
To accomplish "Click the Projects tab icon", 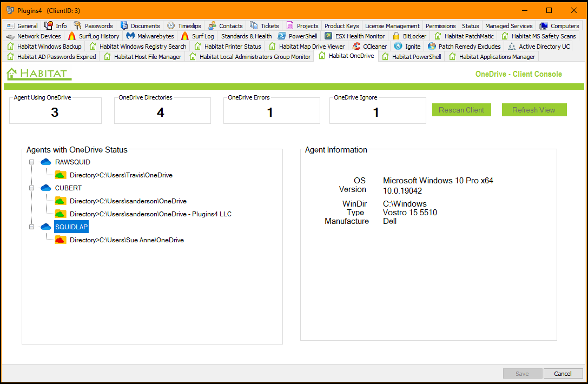I will (290, 25).
